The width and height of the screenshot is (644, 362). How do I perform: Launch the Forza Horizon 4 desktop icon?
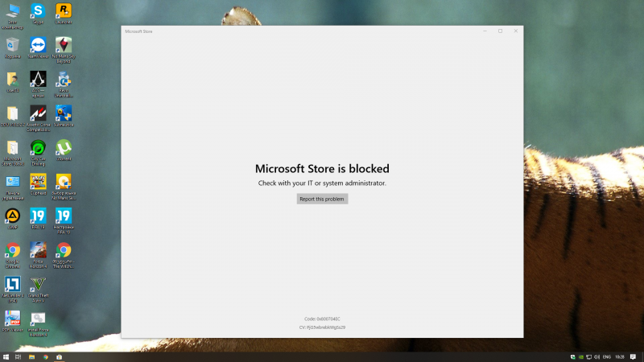[38, 250]
